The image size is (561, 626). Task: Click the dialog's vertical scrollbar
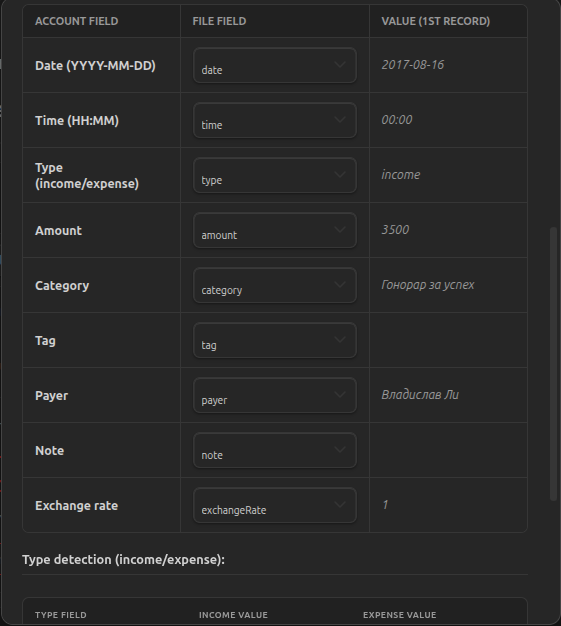point(553,364)
